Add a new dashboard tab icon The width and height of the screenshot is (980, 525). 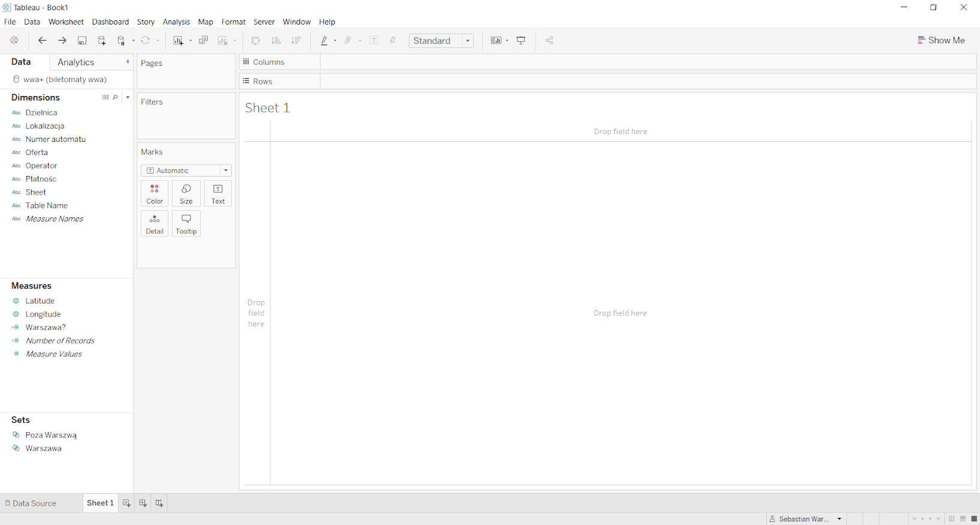pos(143,503)
